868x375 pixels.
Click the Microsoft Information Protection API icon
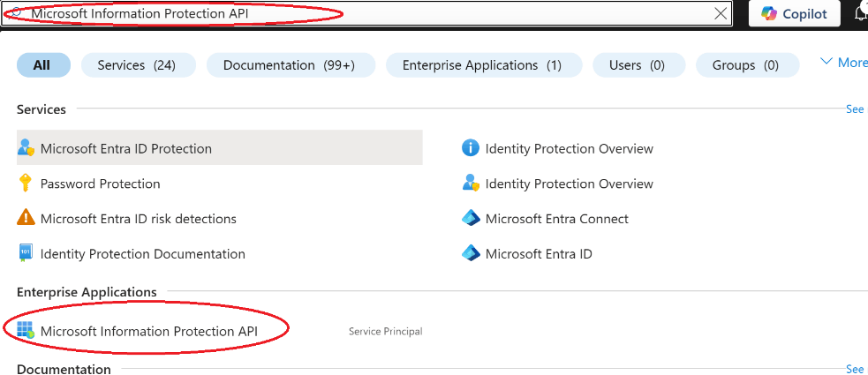click(25, 331)
